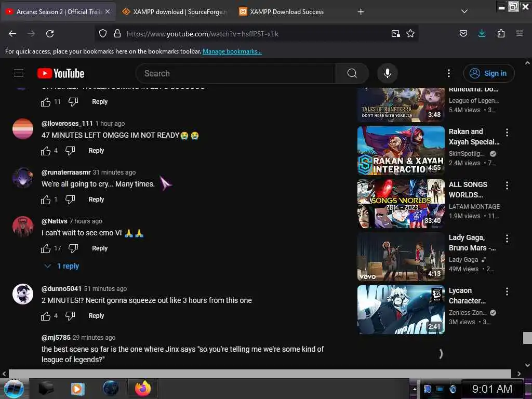The height and width of the screenshot is (399, 532).
Task: Dislike the comment by @Nattvs
Action: [x=73, y=248]
